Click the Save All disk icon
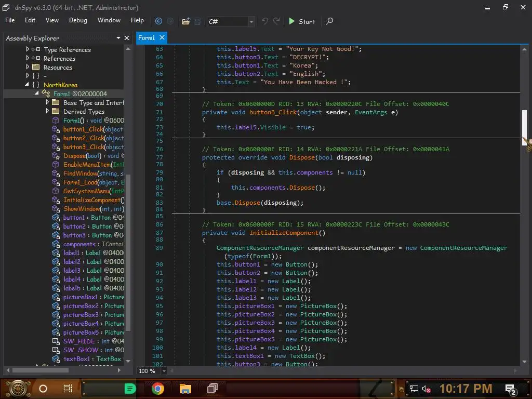The height and width of the screenshot is (399, 532). [197, 21]
